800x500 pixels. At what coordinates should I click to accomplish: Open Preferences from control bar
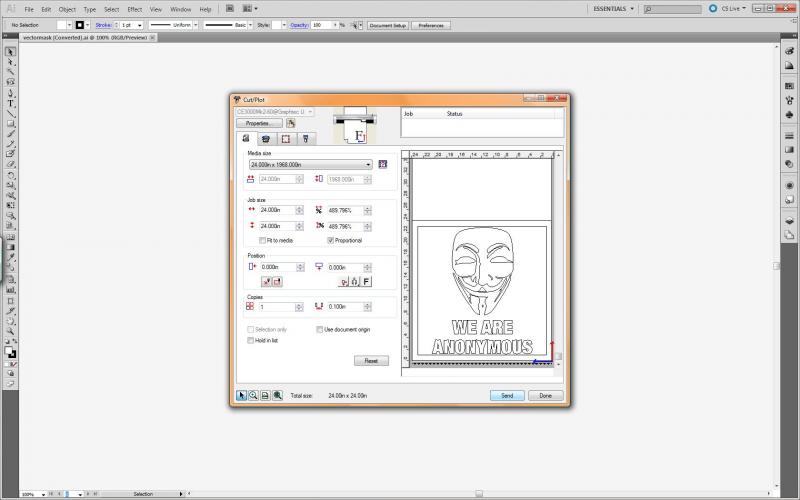431,25
